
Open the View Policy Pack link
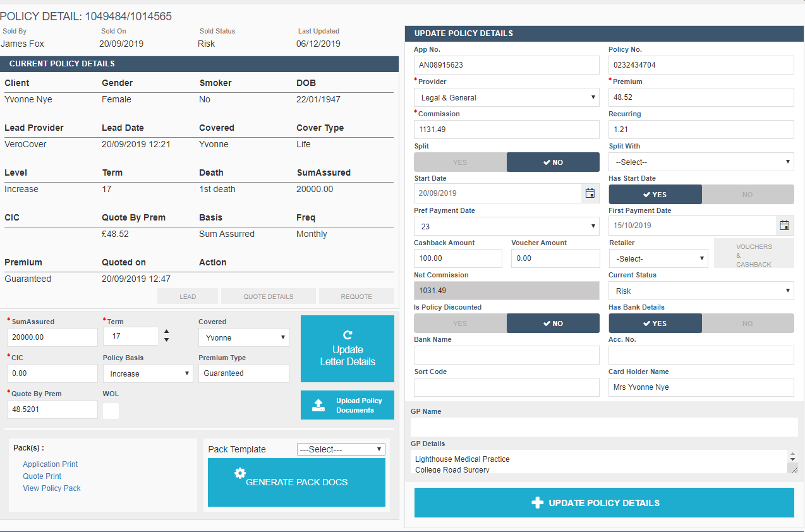point(52,488)
